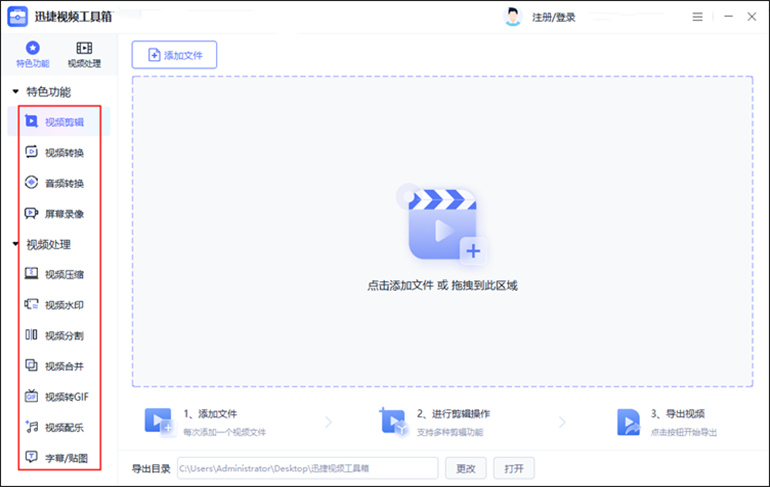The width and height of the screenshot is (770, 487).
Task: Select the 视频转换 video convert icon
Action: click(x=31, y=152)
